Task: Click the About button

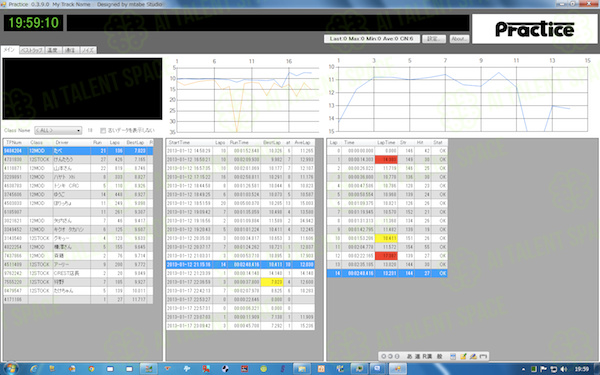Action: [459, 39]
